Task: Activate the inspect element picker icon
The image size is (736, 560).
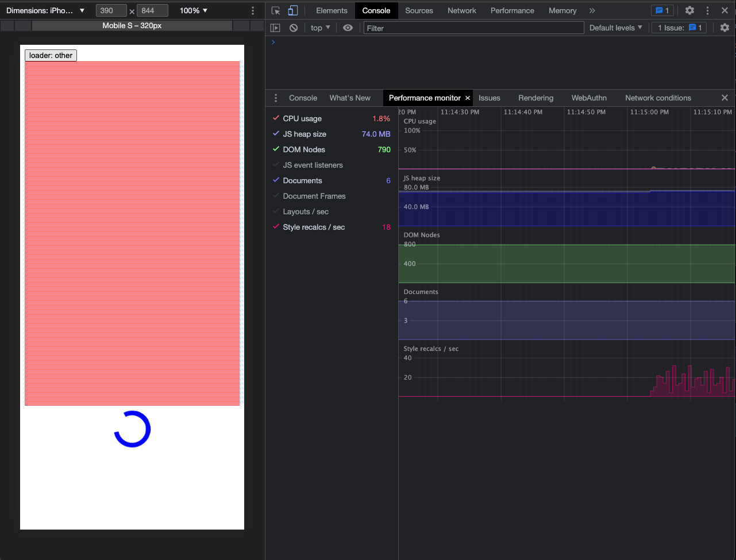Action: point(276,10)
